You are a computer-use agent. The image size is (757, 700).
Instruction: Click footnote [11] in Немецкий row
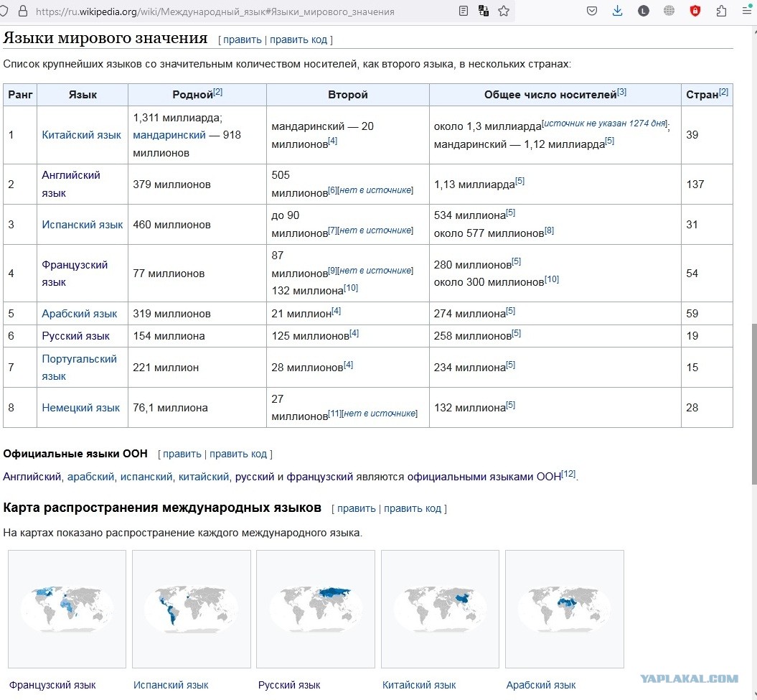(x=335, y=413)
